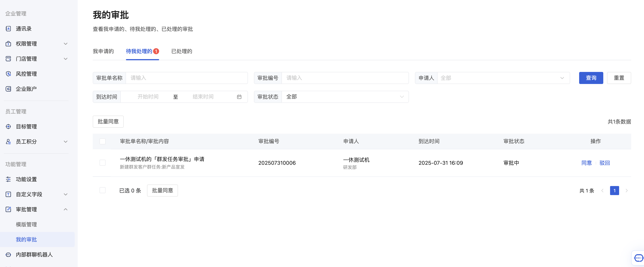The width and height of the screenshot is (644, 267).
Task: Click the blue 查询 button
Action: [591, 78]
